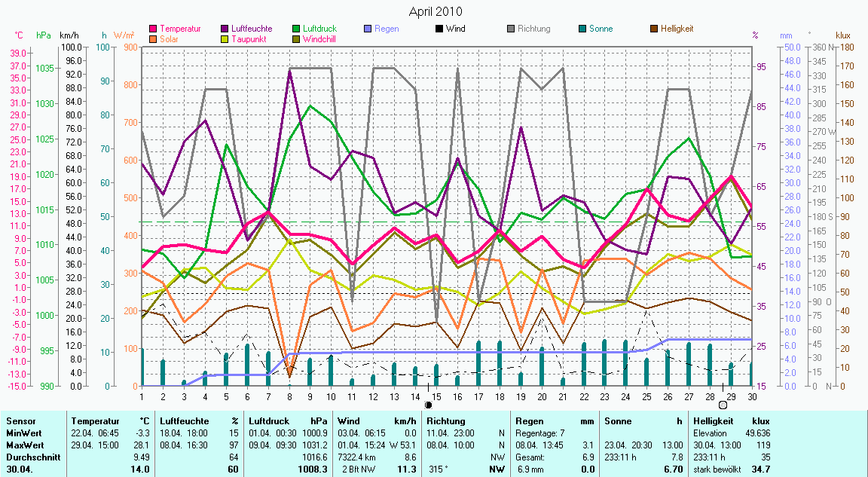Click the Windchill legend label
This screenshot has width=868, height=477.
click(319, 38)
